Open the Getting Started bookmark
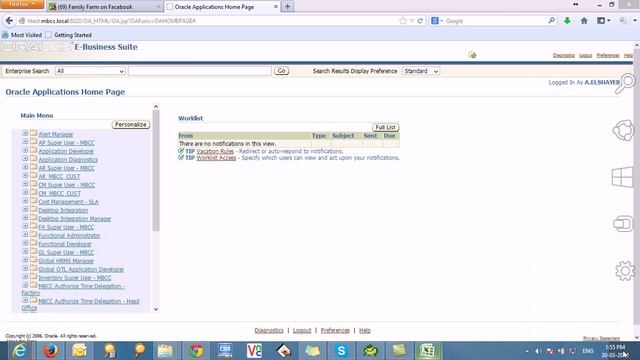 [69, 35]
